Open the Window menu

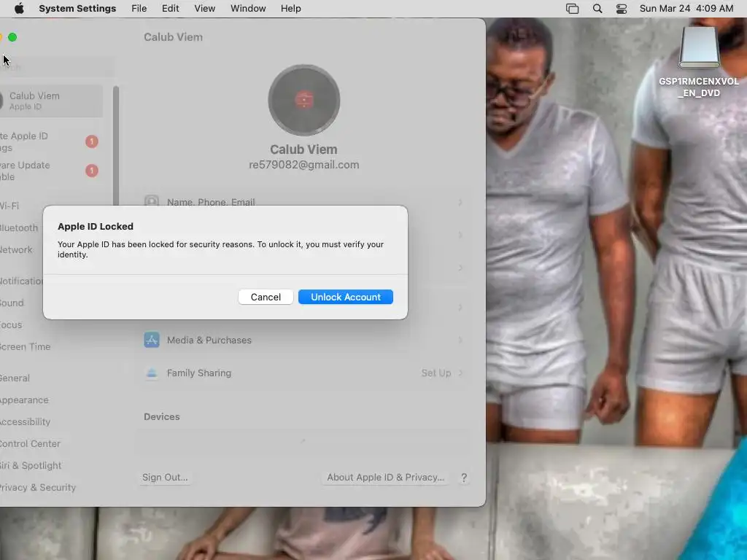coord(248,9)
